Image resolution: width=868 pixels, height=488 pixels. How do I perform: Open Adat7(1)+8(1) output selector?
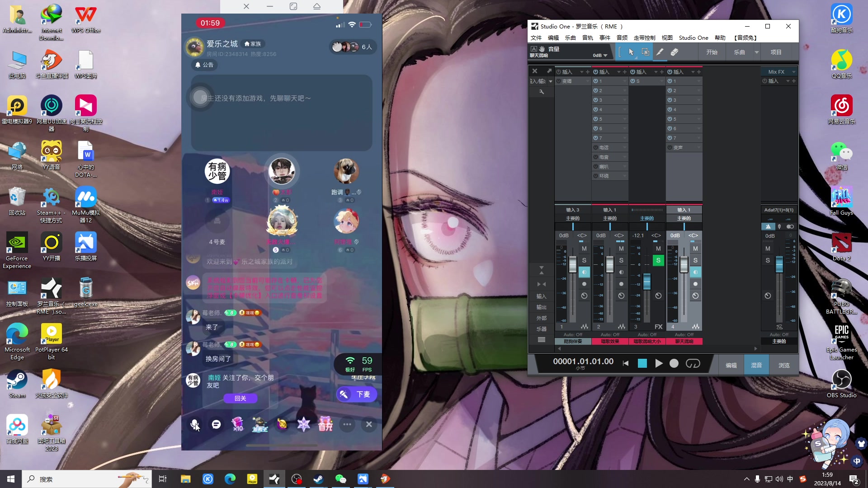[x=778, y=210]
